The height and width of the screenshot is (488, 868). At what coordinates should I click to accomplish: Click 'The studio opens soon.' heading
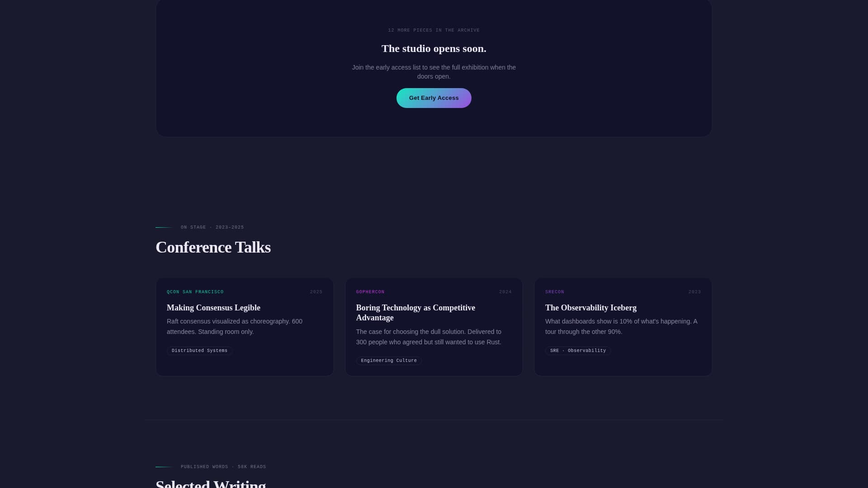click(x=434, y=48)
